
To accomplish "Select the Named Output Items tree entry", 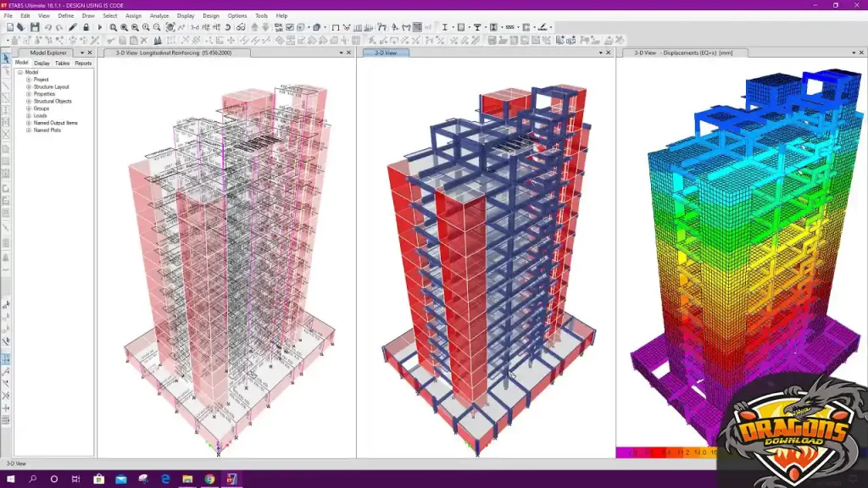I will pos(55,123).
